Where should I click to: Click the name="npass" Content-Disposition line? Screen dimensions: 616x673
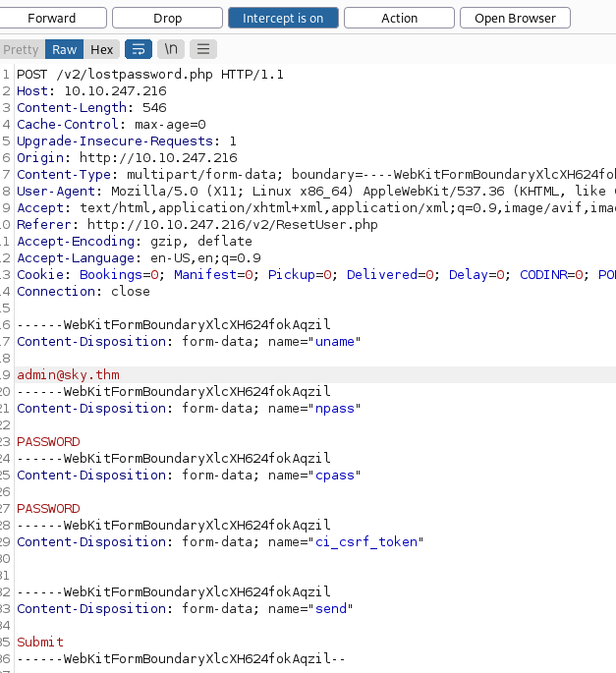point(189,409)
